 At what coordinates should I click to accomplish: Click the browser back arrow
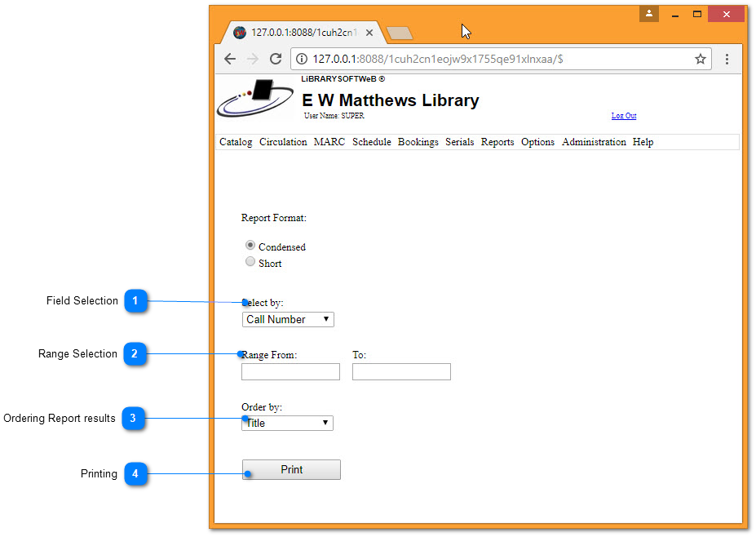(230, 59)
